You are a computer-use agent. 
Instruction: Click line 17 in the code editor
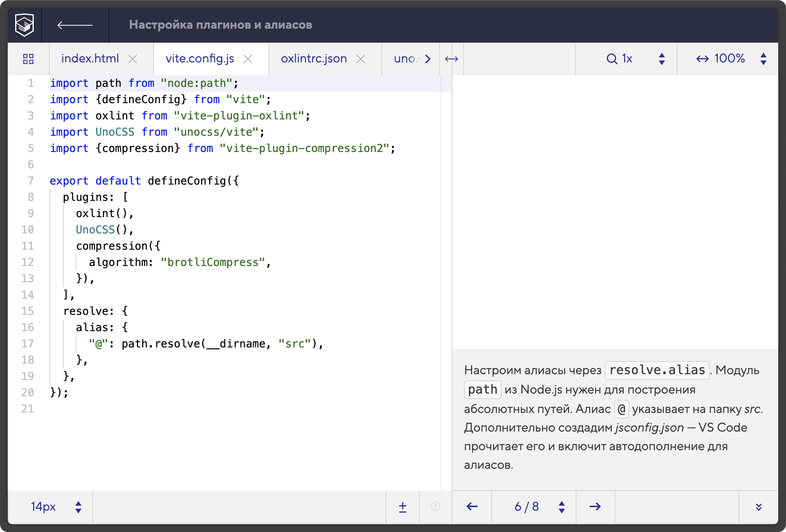pyautogui.click(x=206, y=344)
